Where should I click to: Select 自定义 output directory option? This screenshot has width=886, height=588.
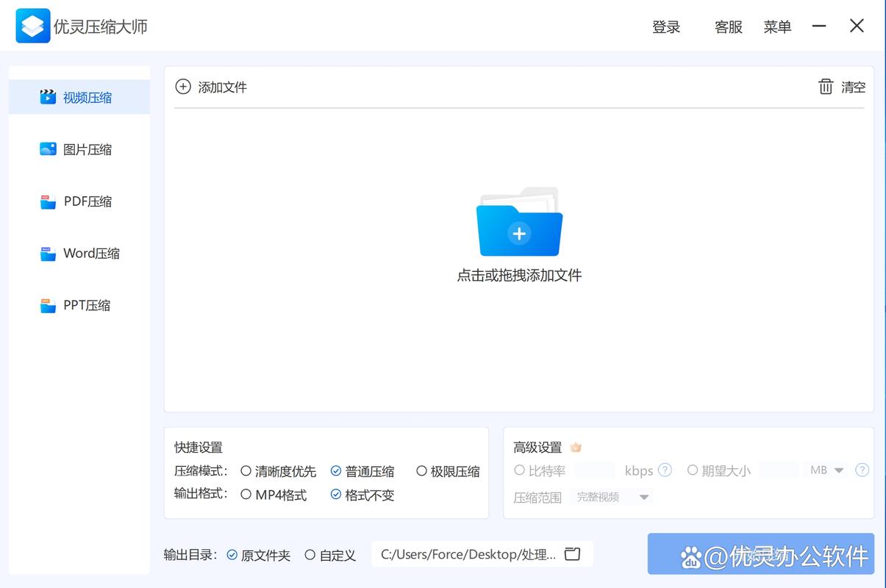tap(310, 555)
